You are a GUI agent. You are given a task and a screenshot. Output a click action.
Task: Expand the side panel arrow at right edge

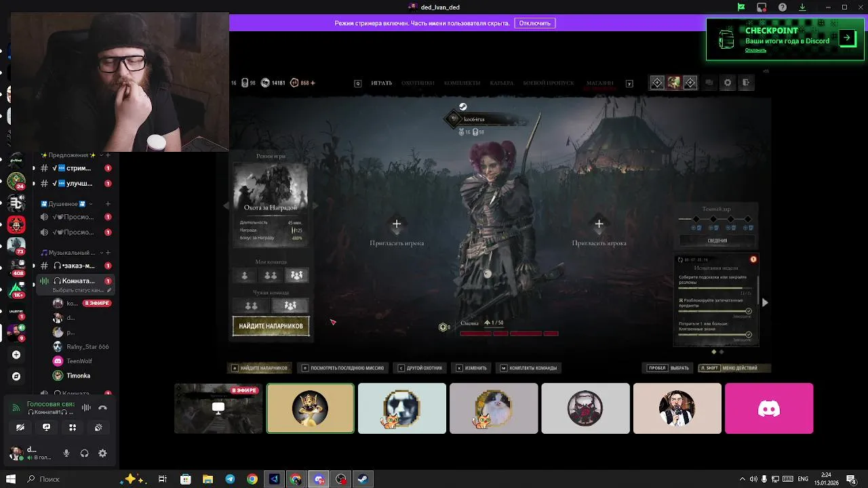click(x=765, y=302)
